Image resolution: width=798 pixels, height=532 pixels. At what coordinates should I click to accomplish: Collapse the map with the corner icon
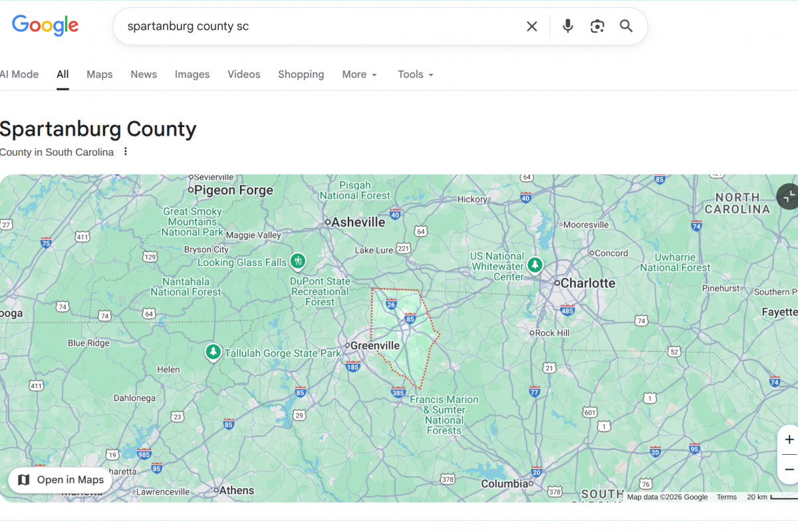coord(789,196)
